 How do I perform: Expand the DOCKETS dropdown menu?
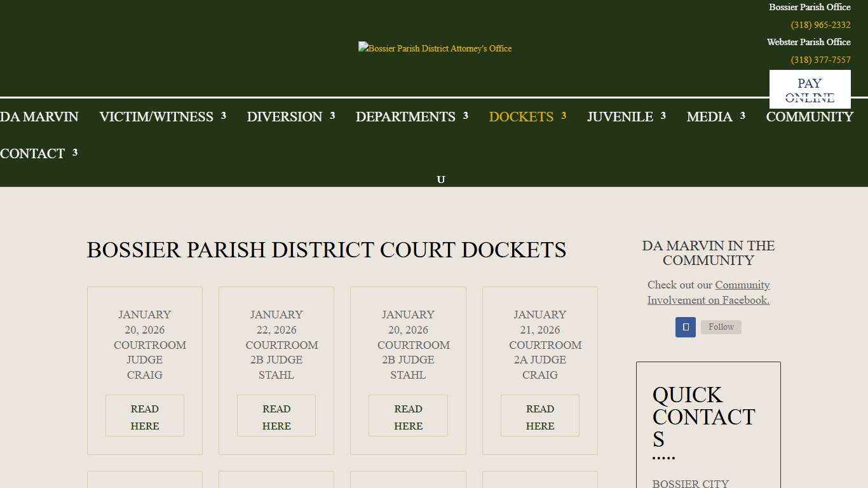pyautogui.click(x=520, y=116)
